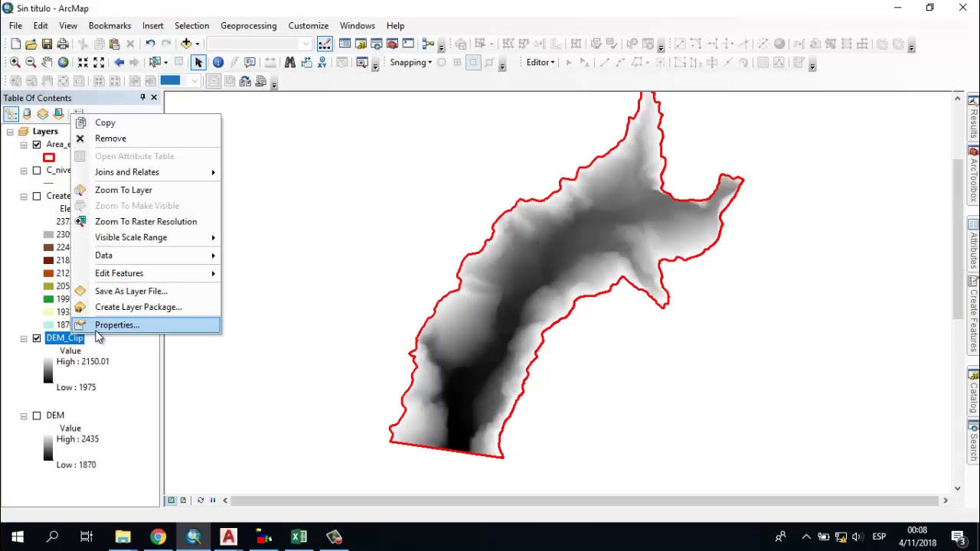Image resolution: width=980 pixels, height=551 pixels.
Task: Select the Select Elements black arrow tool
Action: (198, 63)
